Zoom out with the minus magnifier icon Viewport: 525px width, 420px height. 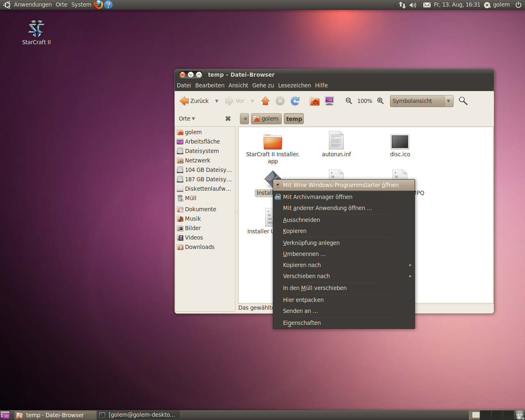click(348, 101)
